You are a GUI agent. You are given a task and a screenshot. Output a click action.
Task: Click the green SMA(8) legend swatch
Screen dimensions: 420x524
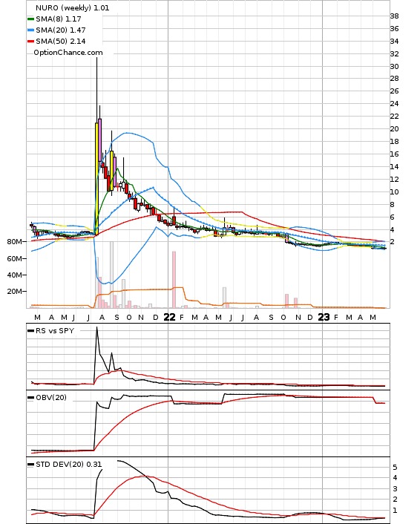pyautogui.click(x=30, y=19)
